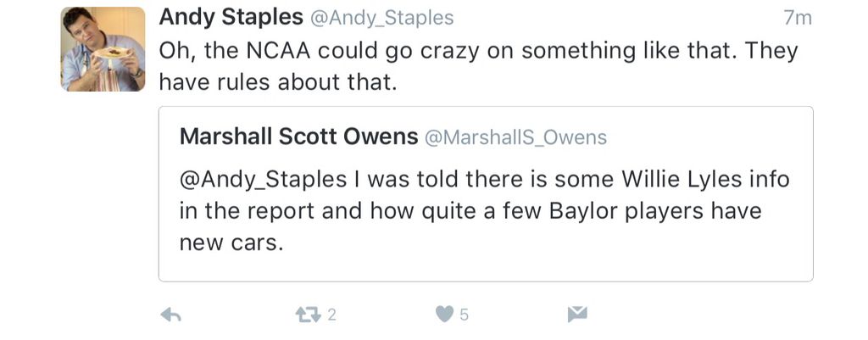Click the like count of 5
Image resolution: width=868 pixels, height=340 pixels.
[x=464, y=315]
